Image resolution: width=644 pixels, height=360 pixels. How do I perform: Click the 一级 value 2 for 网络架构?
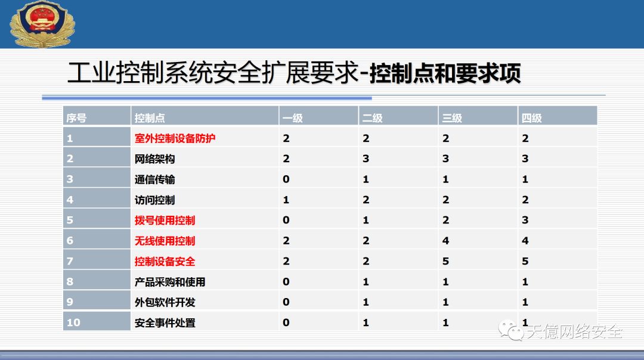286,159
